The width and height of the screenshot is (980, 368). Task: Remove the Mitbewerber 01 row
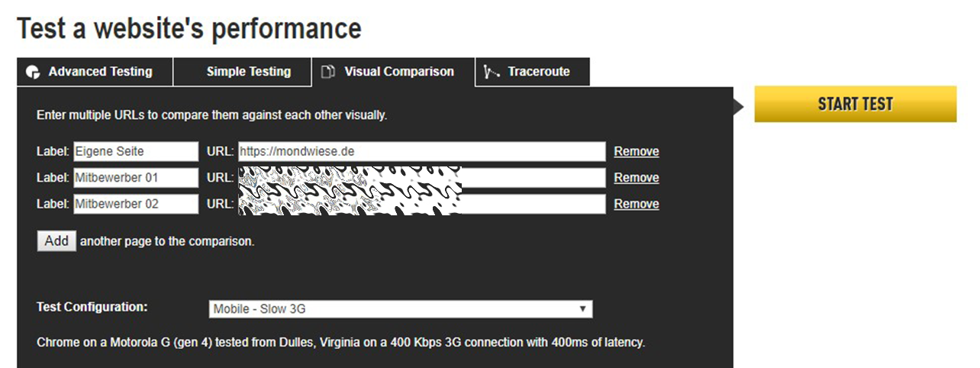pos(637,178)
